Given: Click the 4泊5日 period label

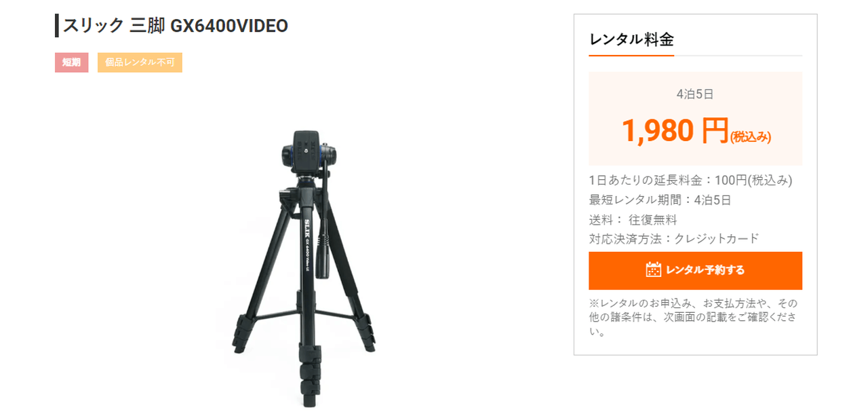Looking at the screenshot, I should 695,94.
